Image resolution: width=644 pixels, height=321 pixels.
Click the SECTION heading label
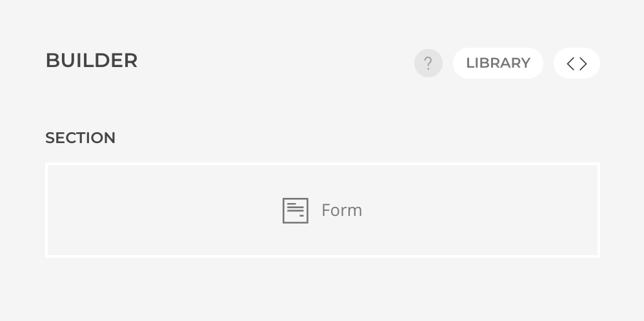tap(81, 138)
